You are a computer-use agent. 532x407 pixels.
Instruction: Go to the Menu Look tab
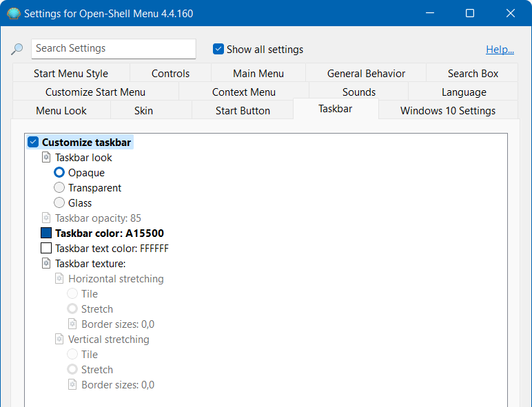click(61, 111)
